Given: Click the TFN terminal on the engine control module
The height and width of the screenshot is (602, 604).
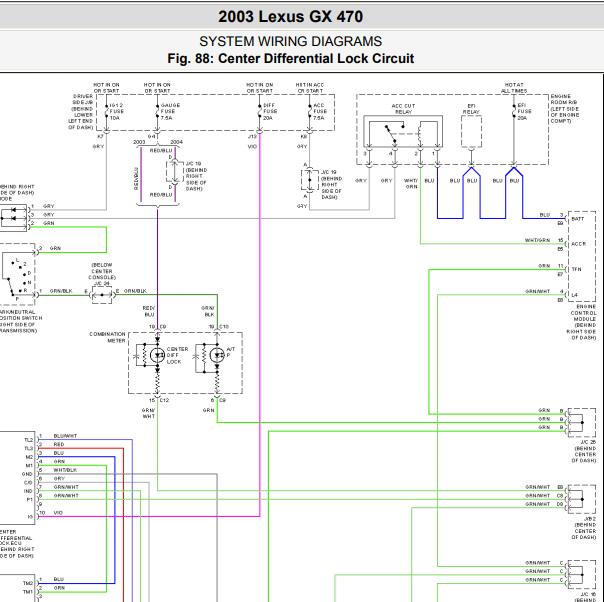Looking at the screenshot, I should click(577, 269).
